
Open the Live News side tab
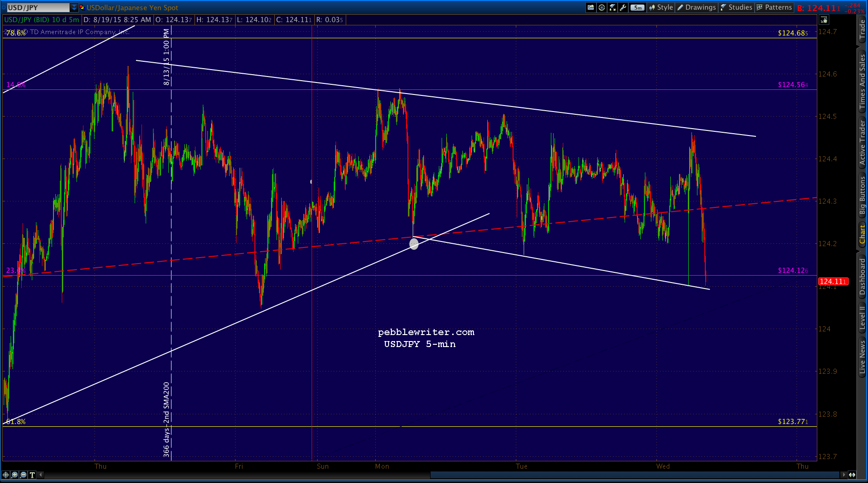pyautogui.click(x=862, y=357)
